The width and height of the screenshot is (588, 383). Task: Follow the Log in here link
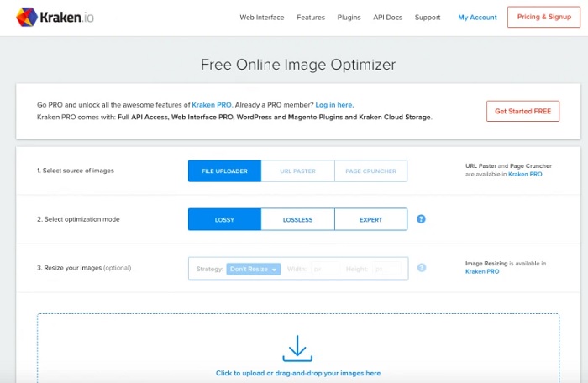tap(334, 105)
